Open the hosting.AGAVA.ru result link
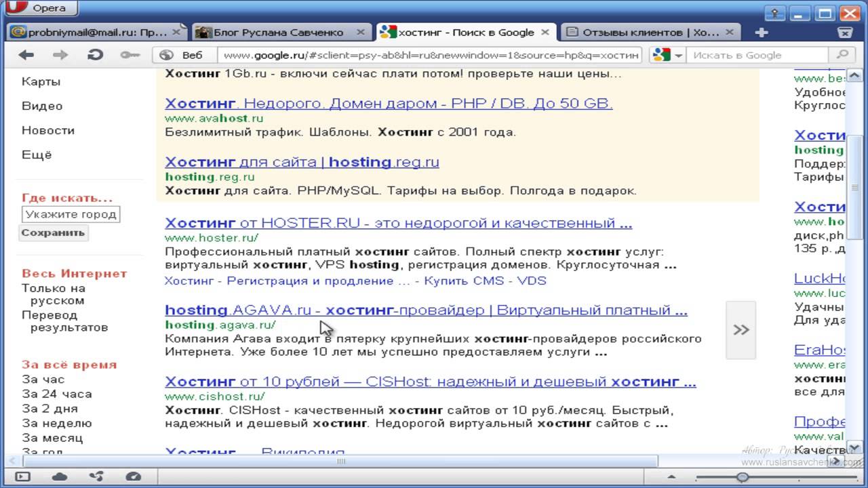Screen dimensions: 868x488 (x=426, y=310)
